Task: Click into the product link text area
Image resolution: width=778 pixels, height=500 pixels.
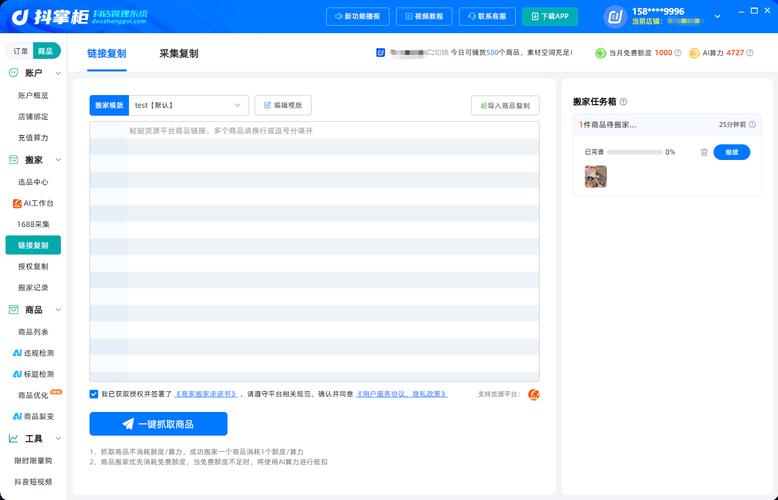Action: [x=315, y=251]
